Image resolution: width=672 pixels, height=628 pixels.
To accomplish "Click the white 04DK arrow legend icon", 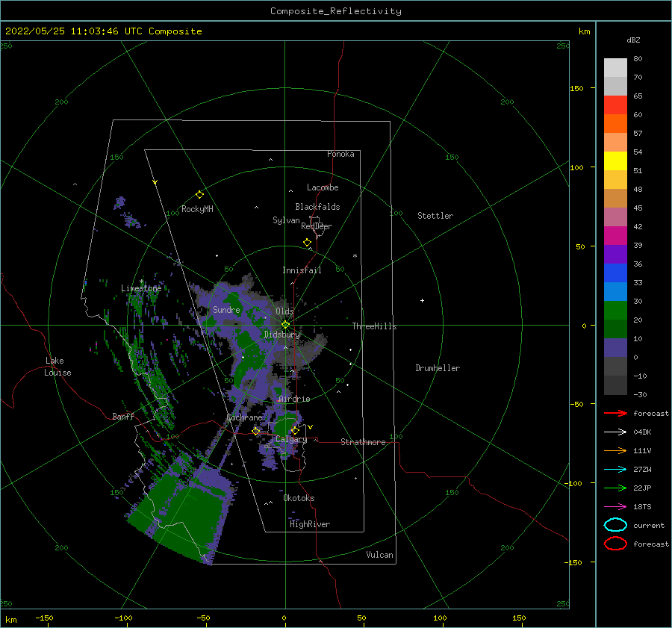I will [x=615, y=432].
